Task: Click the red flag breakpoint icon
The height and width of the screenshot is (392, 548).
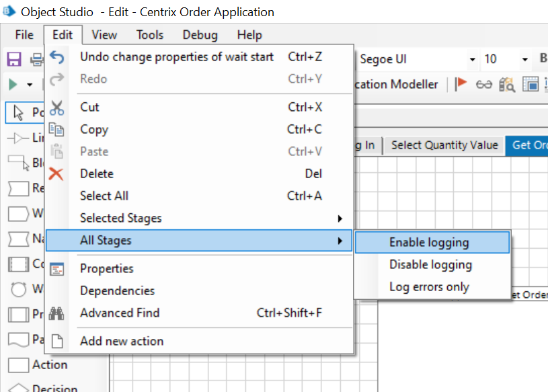Action: pyautogui.click(x=461, y=84)
